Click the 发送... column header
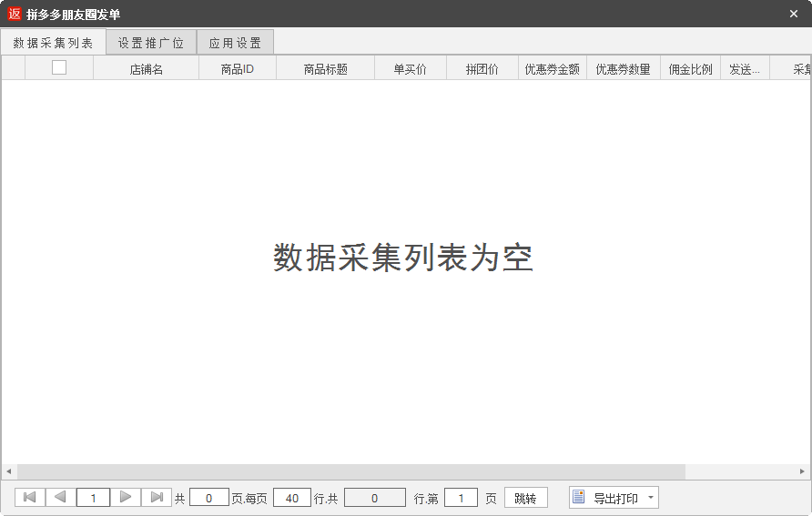 coord(746,68)
